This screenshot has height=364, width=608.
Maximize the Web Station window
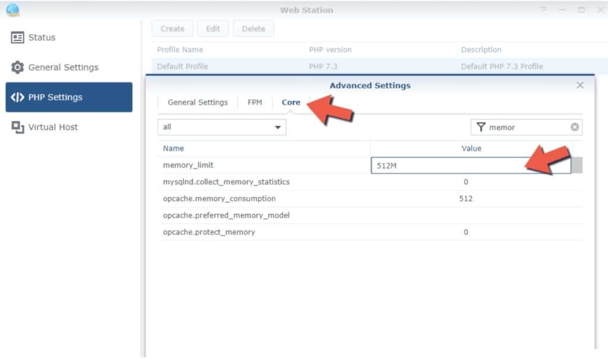pyautogui.click(x=581, y=10)
